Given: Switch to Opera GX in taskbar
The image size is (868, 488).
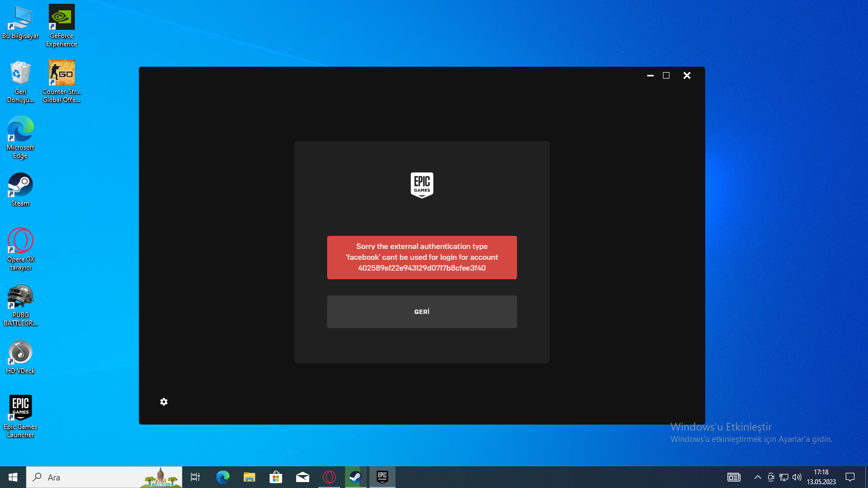Looking at the screenshot, I should click(329, 477).
